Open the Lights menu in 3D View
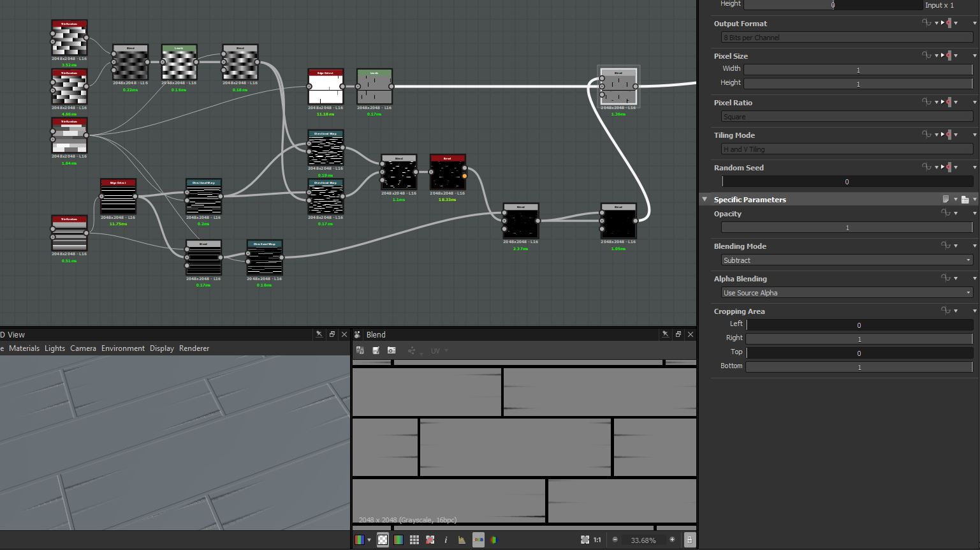Image resolution: width=980 pixels, height=550 pixels. click(x=55, y=348)
